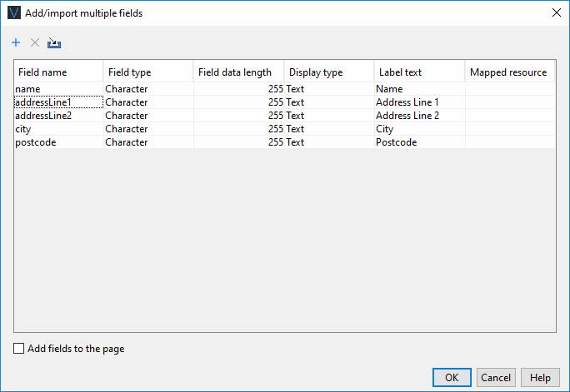Click the import fields toolbar icon

(x=55, y=42)
